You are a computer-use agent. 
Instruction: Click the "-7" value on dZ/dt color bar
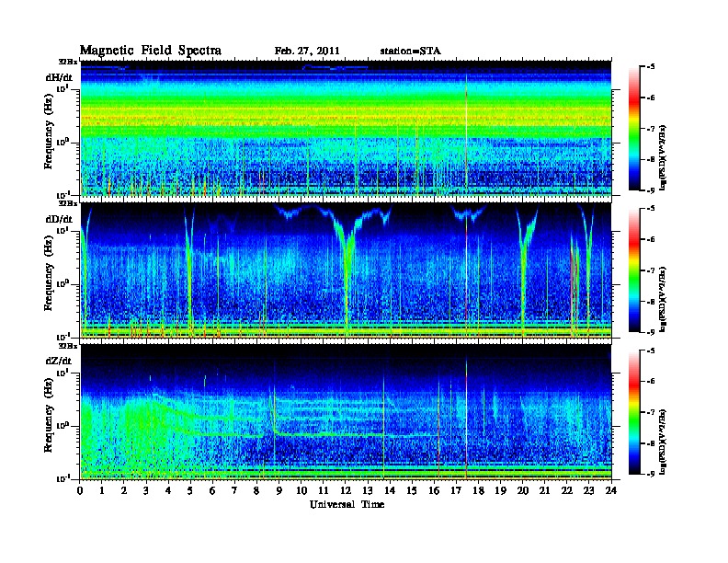pos(651,412)
